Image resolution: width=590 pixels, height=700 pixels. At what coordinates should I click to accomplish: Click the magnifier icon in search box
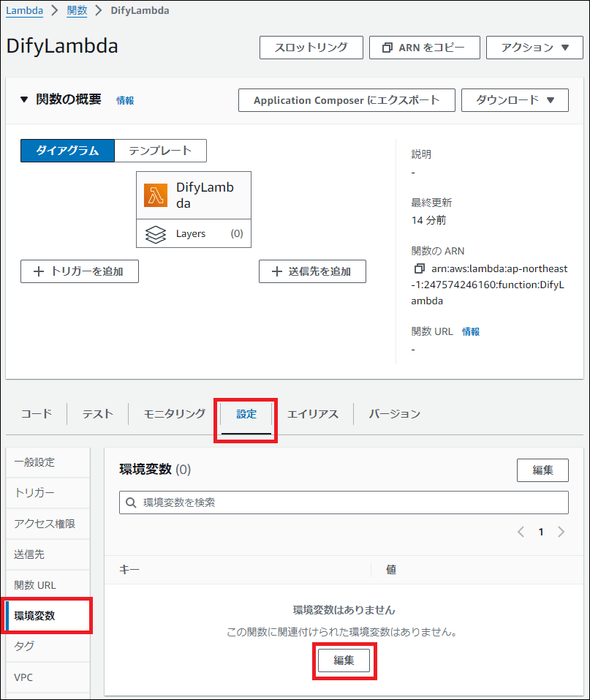(132, 503)
